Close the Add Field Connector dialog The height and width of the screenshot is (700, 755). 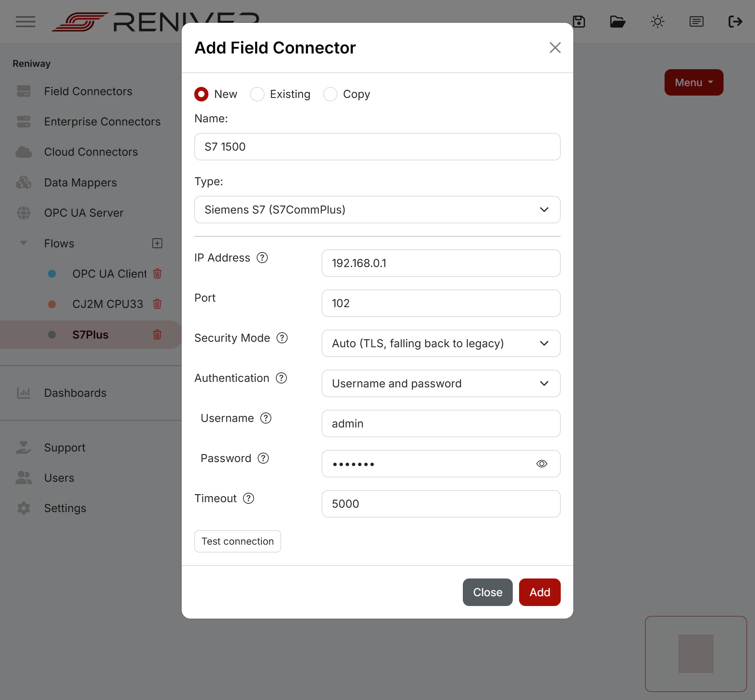pyautogui.click(x=555, y=48)
